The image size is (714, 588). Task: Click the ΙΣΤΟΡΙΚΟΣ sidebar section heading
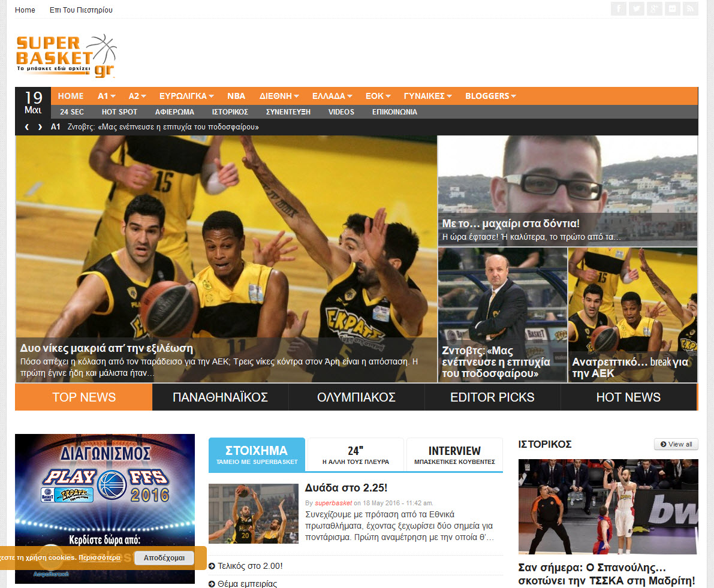[545, 444]
